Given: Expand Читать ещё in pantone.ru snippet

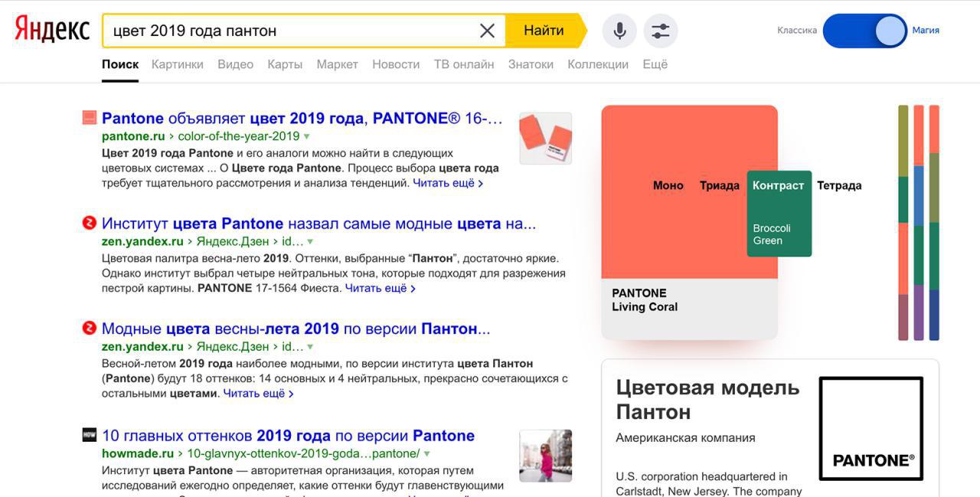Looking at the screenshot, I should click(448, 183).
